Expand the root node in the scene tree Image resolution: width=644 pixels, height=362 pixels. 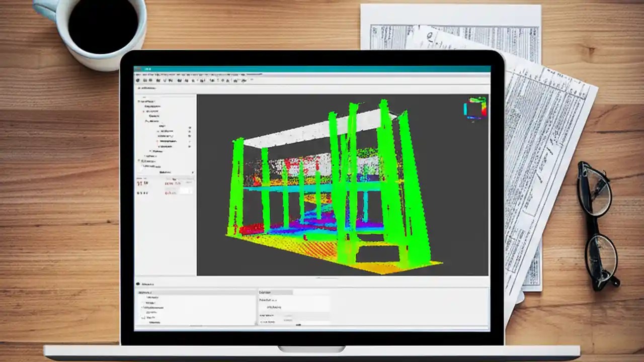click(x=137, y=101)
